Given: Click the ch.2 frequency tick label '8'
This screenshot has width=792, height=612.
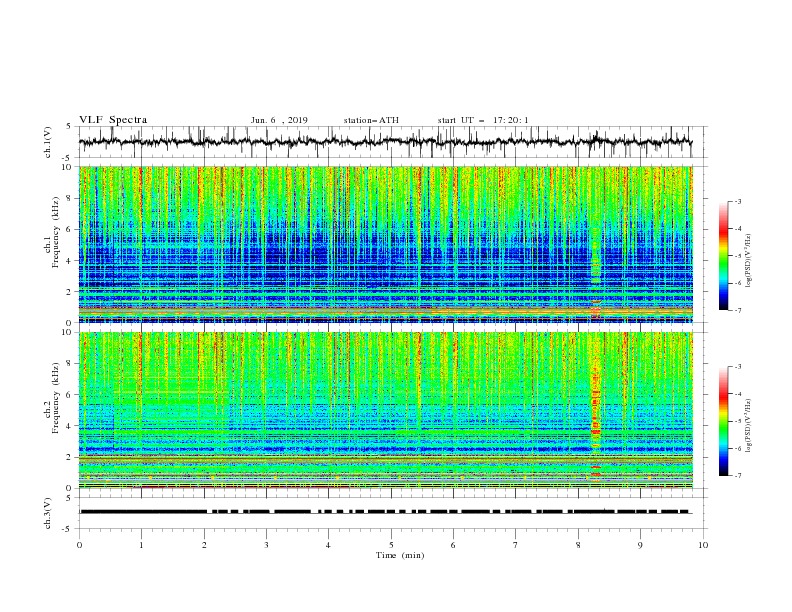Looking at the screenshot, I should [x=70, y=364].
